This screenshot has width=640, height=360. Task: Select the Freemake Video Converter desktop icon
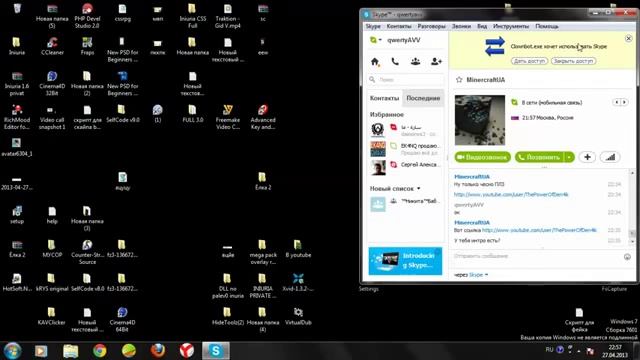(228, 117)
